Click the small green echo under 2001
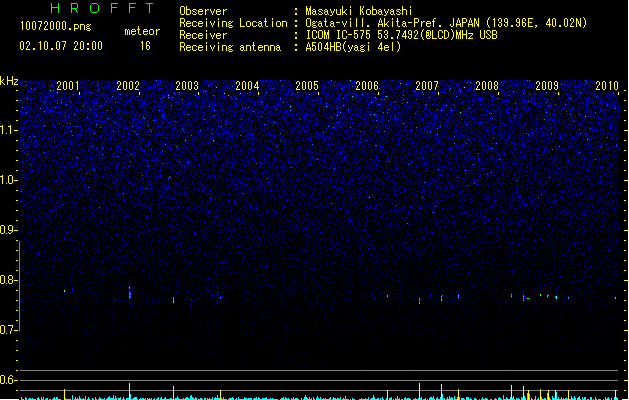Screen dimensions: 629x400 click(65, 291)
